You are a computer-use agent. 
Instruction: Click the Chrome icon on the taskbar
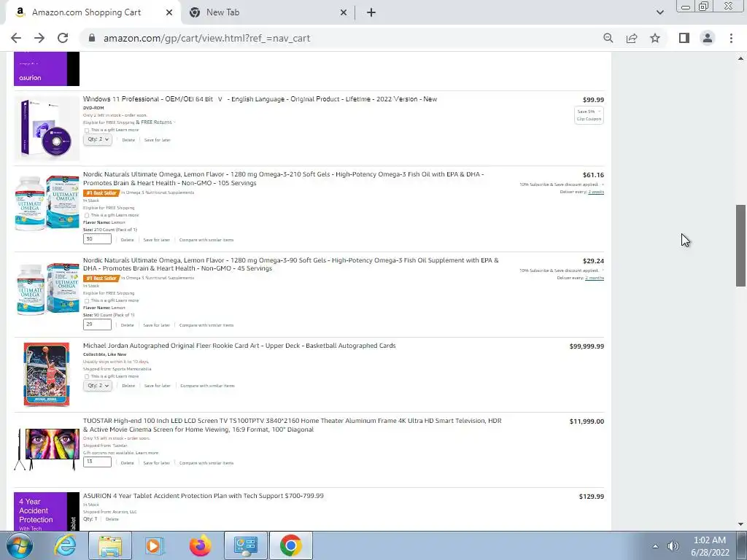291,545
